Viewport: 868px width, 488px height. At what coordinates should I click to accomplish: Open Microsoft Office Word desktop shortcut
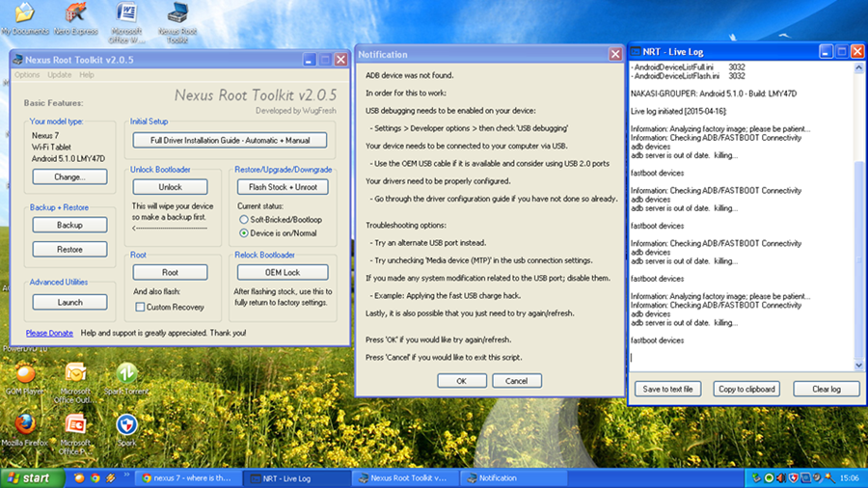pyautogui.click(x=126, y=23)
